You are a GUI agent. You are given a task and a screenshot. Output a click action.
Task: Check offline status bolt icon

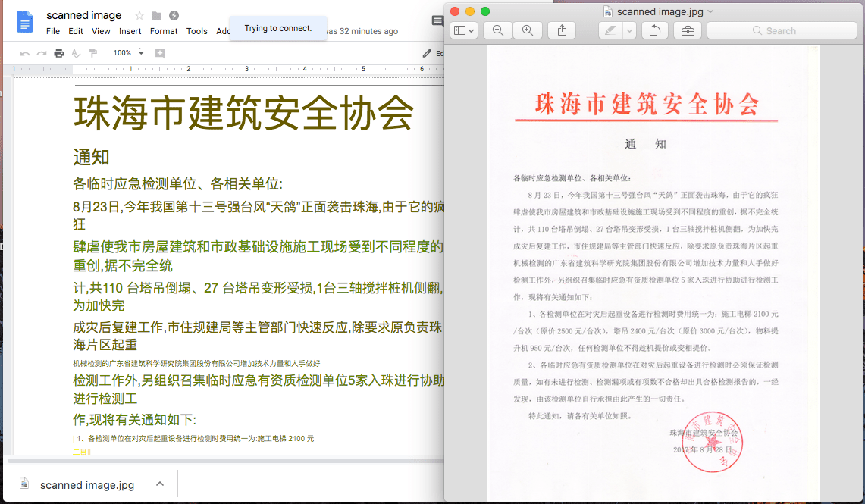click(174, 15)
